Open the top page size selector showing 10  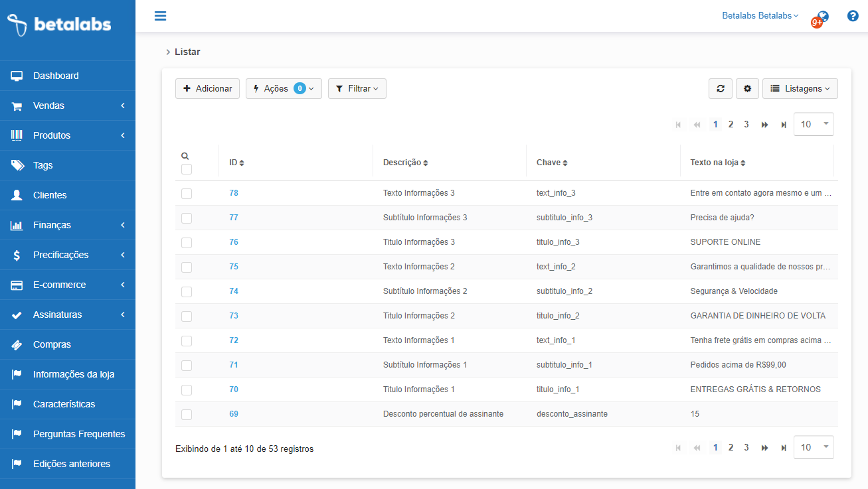[814, 124]
